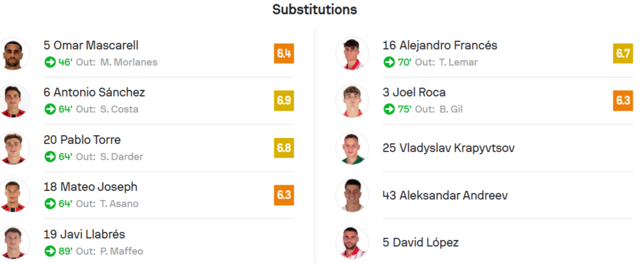The image size is (644, 263).
Task: Click Antonio Sánchez's substitution arrow icon
Action: pyautogui.click(x=50, y=109)
